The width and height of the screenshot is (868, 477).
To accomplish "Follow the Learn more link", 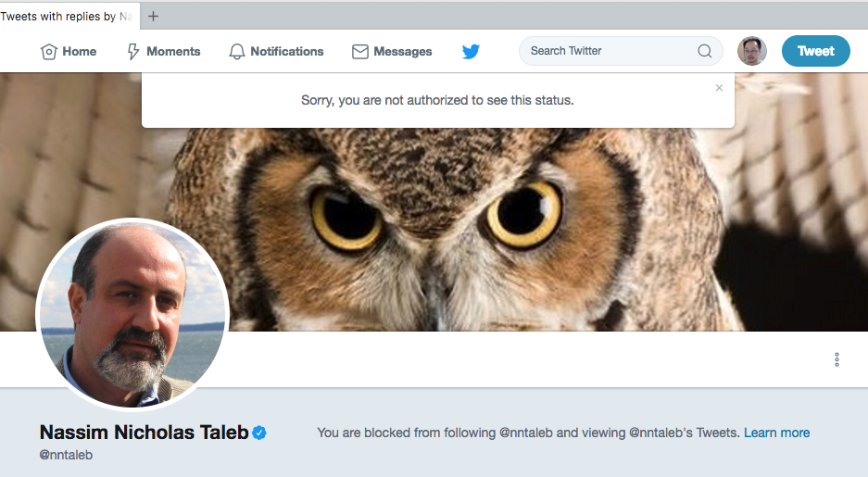I will 776,433.
